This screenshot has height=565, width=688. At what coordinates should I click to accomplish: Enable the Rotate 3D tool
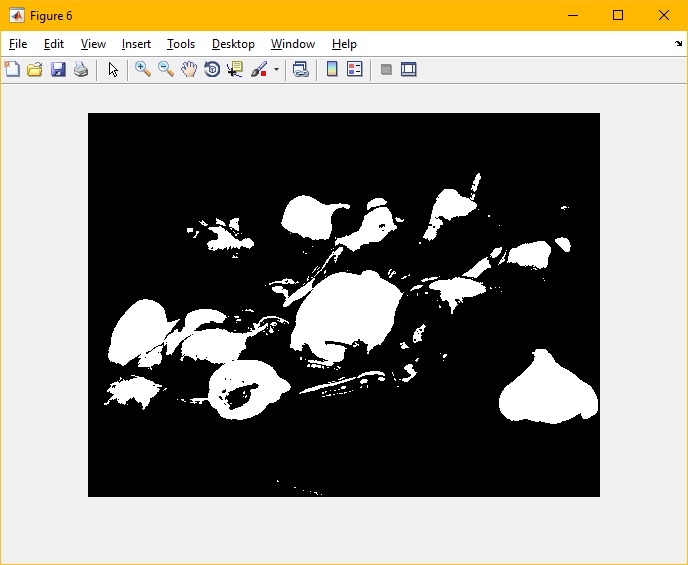[212, 70]
